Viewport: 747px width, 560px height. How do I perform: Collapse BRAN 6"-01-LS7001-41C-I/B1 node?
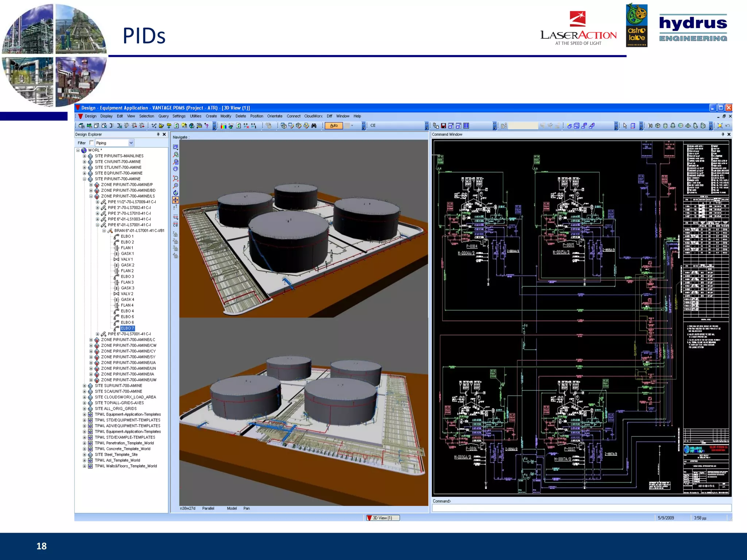tap(104, 231)
